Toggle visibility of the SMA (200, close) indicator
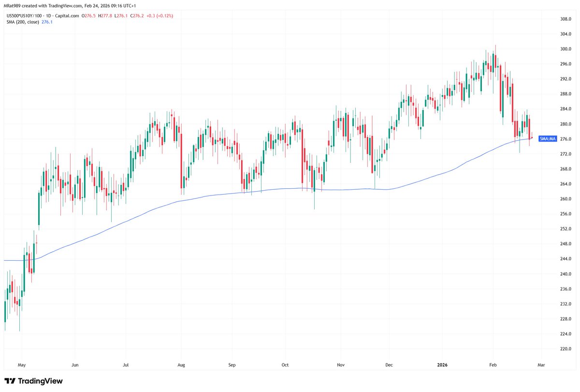This screenshot has height=392, width=580. pyautogui.click(x=23, y=22)
